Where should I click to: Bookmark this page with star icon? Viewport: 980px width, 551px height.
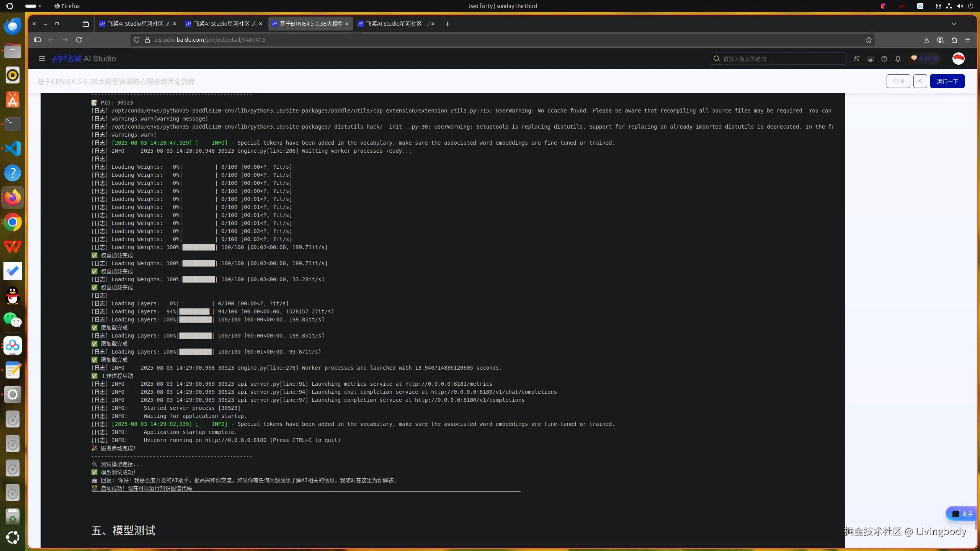pos(868,40)
